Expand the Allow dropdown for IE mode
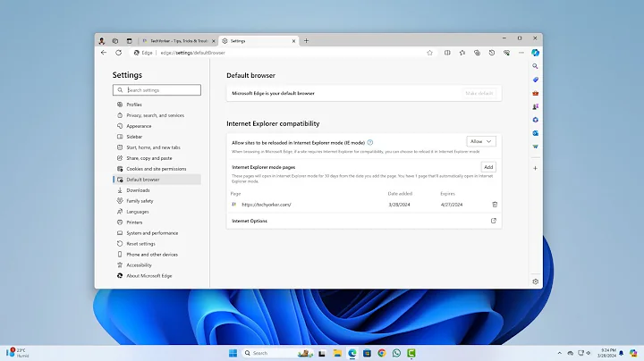 [481, 141]
